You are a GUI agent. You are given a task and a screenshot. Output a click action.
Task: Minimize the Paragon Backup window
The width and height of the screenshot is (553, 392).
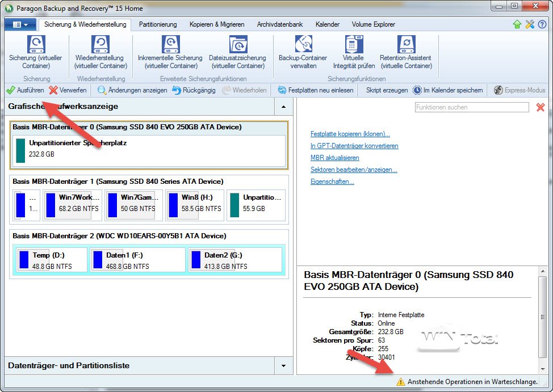click(x=500, y=6)
